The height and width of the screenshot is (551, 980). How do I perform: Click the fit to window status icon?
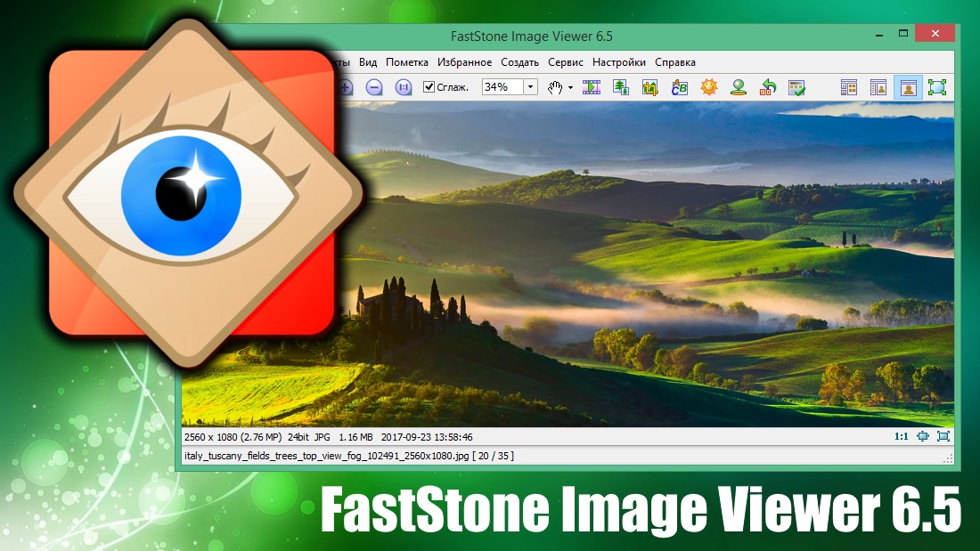(922, 437)
